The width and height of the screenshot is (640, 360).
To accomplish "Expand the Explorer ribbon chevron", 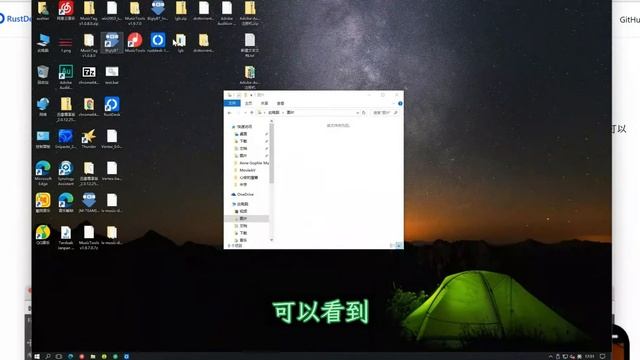I will (x=393, y=103).
